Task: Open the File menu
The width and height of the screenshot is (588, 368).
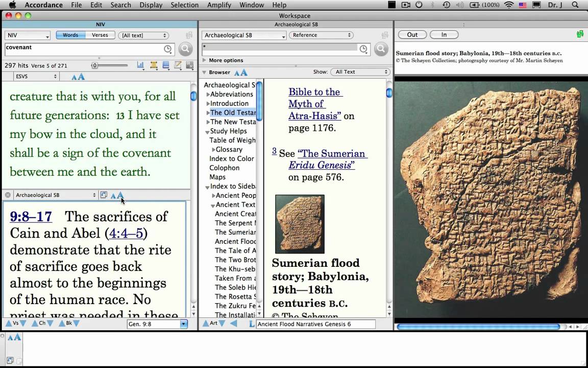Action: (x=77, y=5)
